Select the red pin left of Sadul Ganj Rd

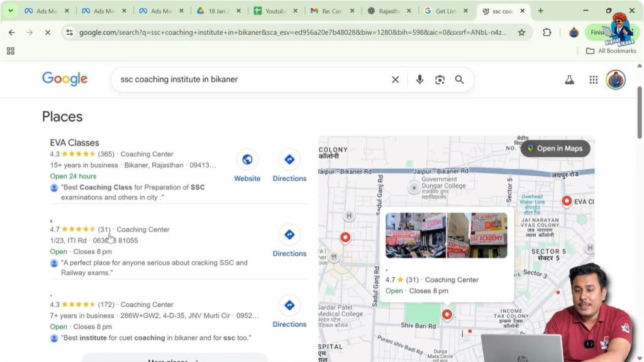coord(345,237)
